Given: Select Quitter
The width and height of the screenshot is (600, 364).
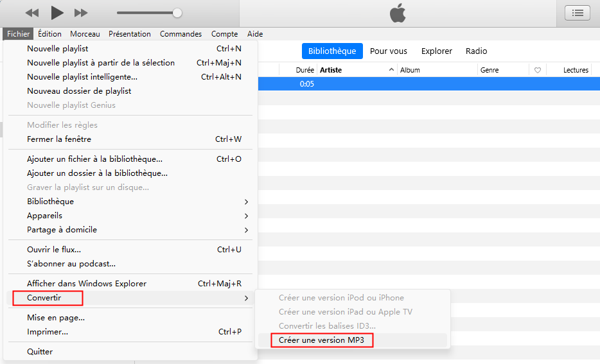Looking at the screenshot, I should click(130, 352).
